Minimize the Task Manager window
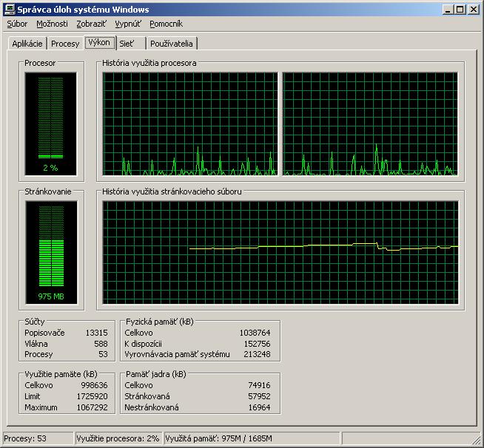The image size is (484, 448). (448, 10)
